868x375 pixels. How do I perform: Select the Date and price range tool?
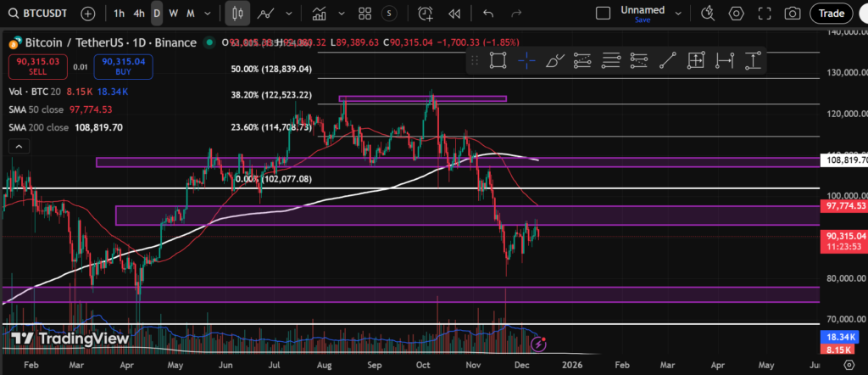point(696,60)
